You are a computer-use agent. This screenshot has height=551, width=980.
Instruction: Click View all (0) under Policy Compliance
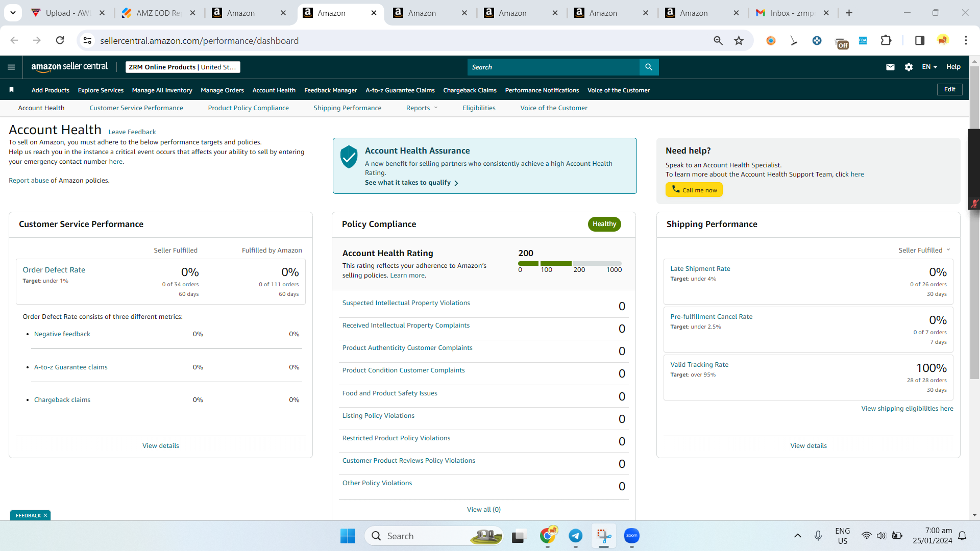coord(484,509)
